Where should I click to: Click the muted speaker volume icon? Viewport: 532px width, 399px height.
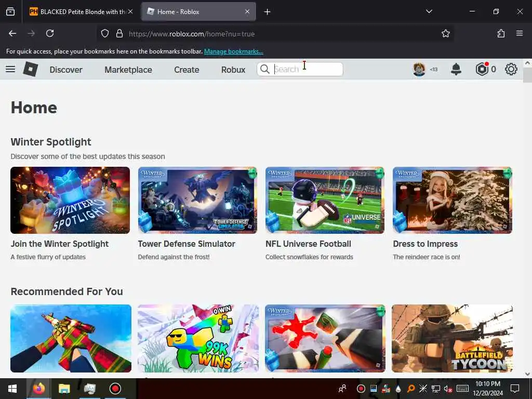[x=448, y=389]
